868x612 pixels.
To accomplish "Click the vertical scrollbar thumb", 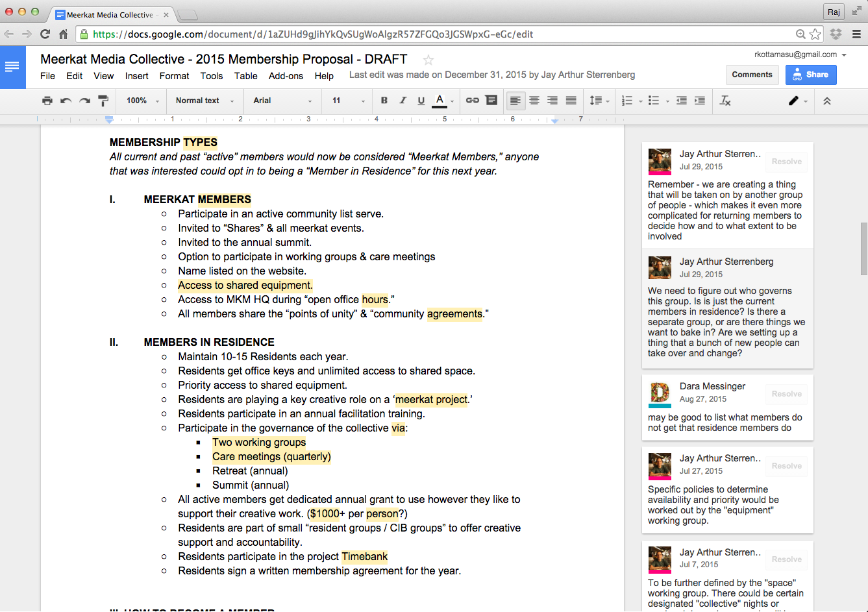I will 863,249.
